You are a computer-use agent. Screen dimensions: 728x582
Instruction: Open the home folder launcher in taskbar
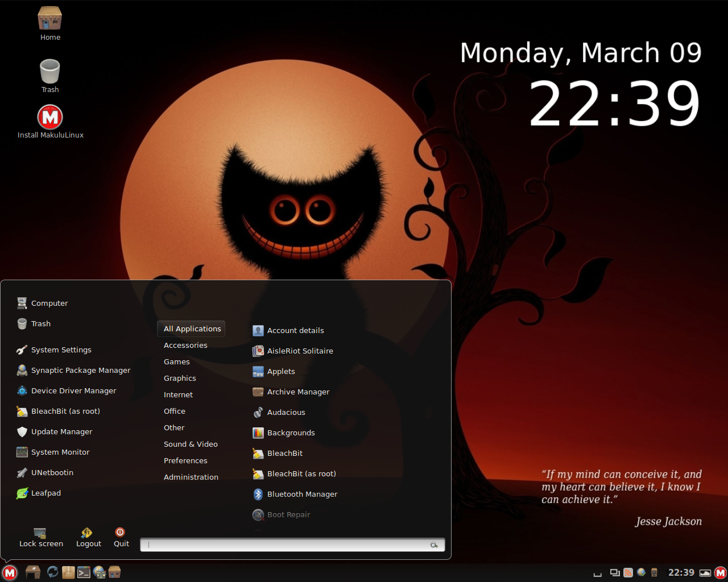pos(114,572)
